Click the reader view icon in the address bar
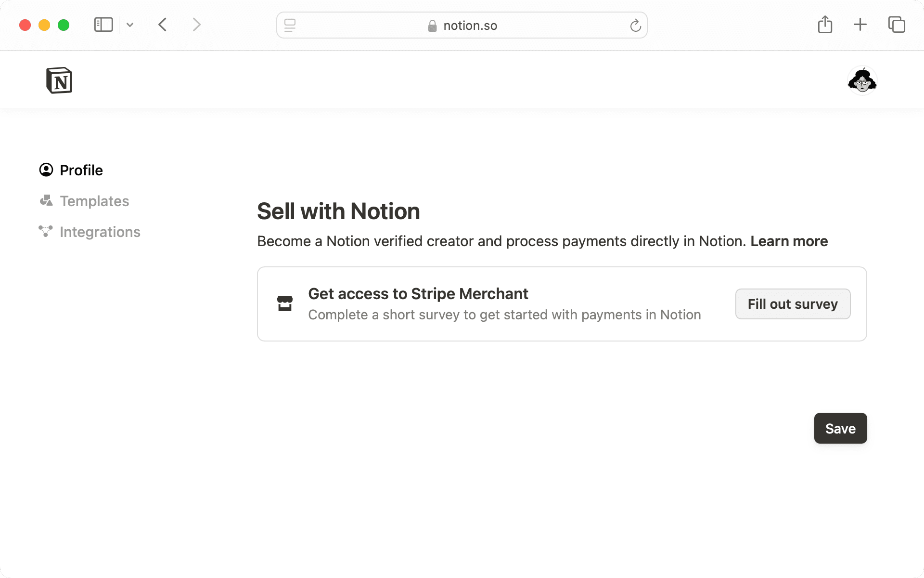924x578 pixels. [290, 25]
